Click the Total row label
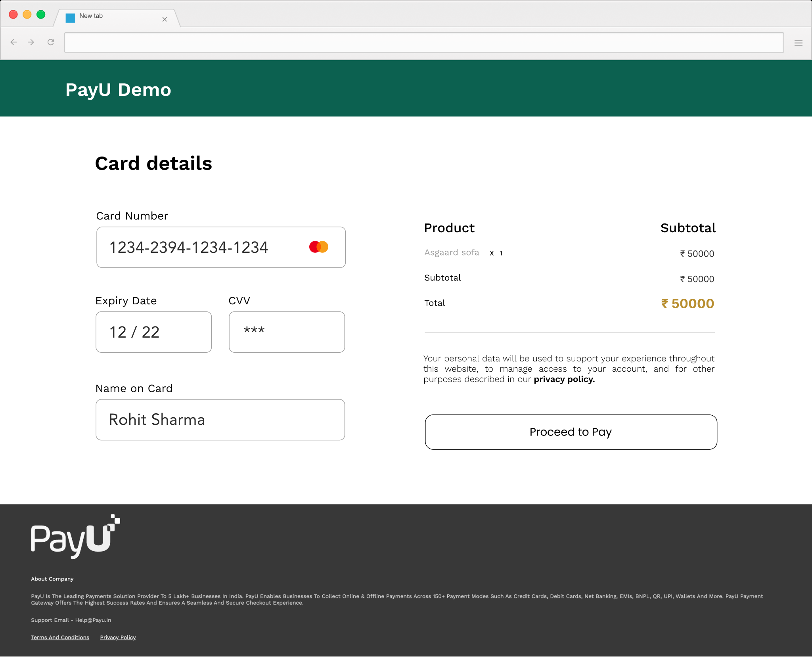Screen dimensions: 812x657 (x=435, y=303)
